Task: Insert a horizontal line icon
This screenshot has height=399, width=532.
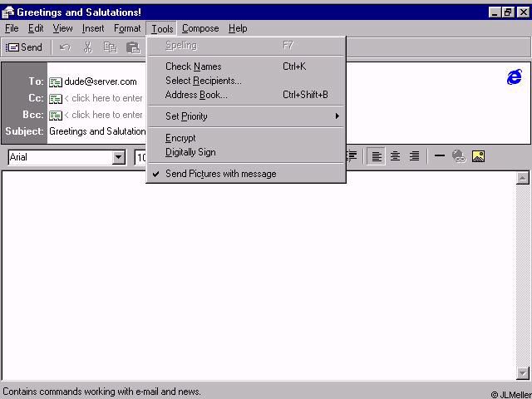Action: tap(440, 156)
